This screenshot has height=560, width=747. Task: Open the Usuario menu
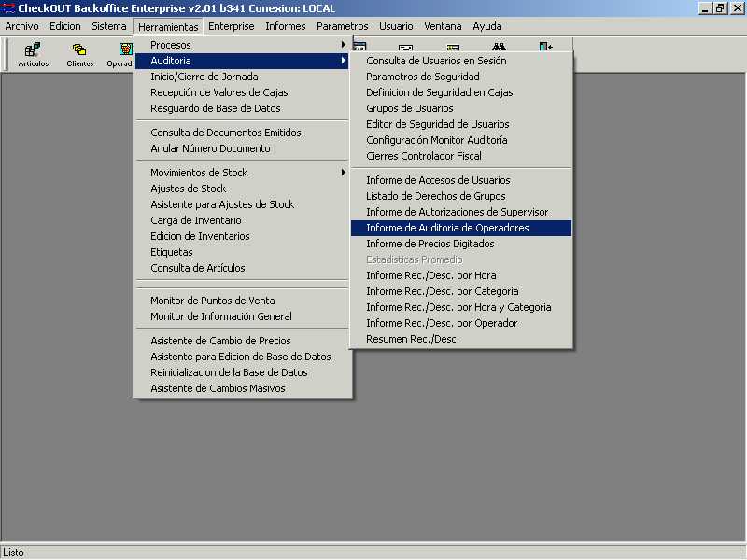click(396, 26)
